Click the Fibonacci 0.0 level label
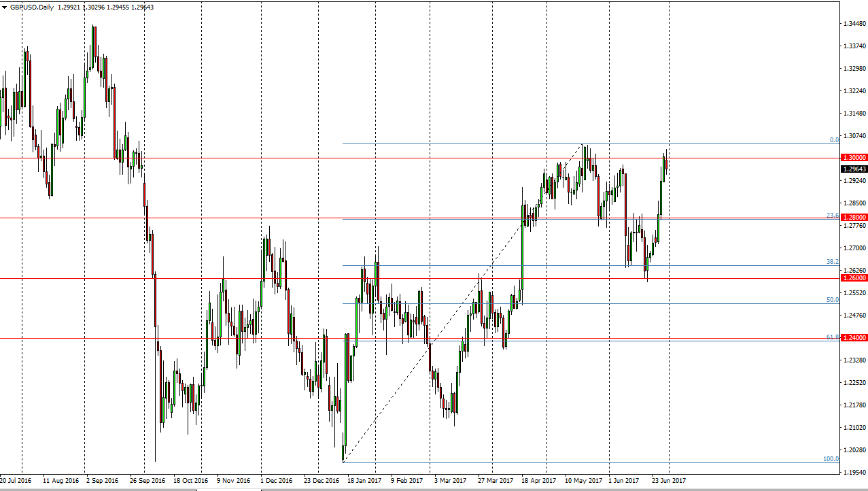 click(x=834, y=140)
